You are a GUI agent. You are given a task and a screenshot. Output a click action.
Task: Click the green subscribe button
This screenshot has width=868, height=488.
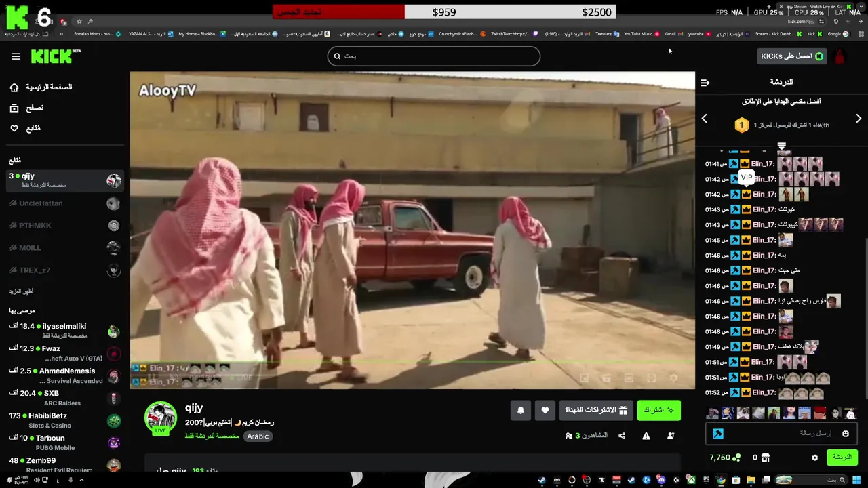coord(658,410)
